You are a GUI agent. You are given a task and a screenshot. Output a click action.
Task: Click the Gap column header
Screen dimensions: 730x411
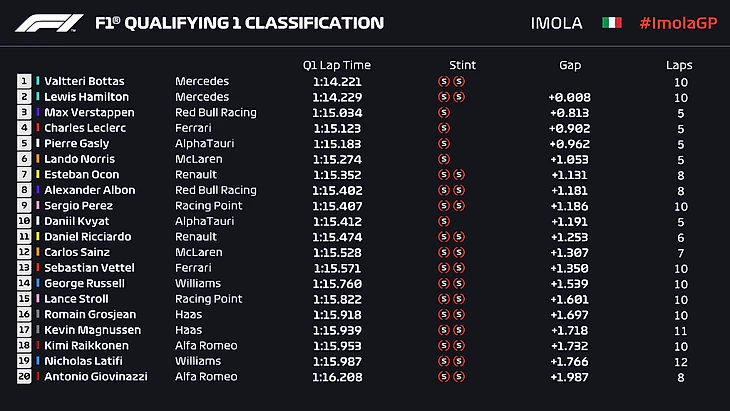click(x=570, y=65)
